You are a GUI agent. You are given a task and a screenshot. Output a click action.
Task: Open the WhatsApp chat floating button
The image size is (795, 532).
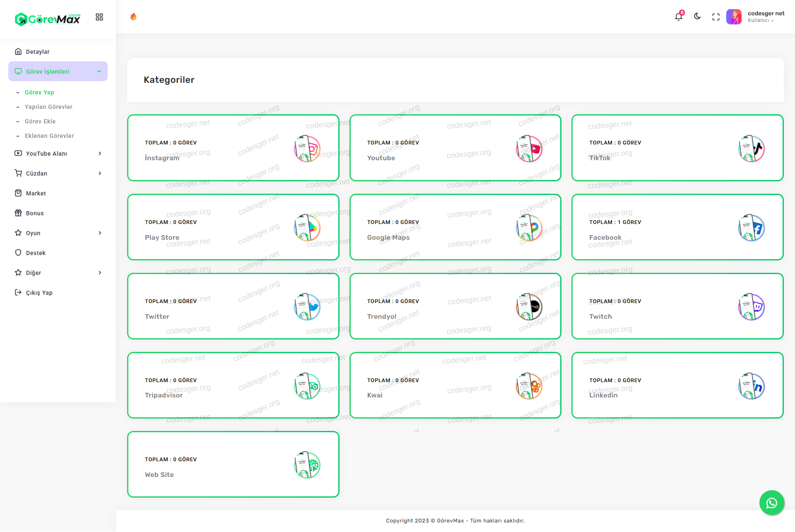(x=771, y=503)
